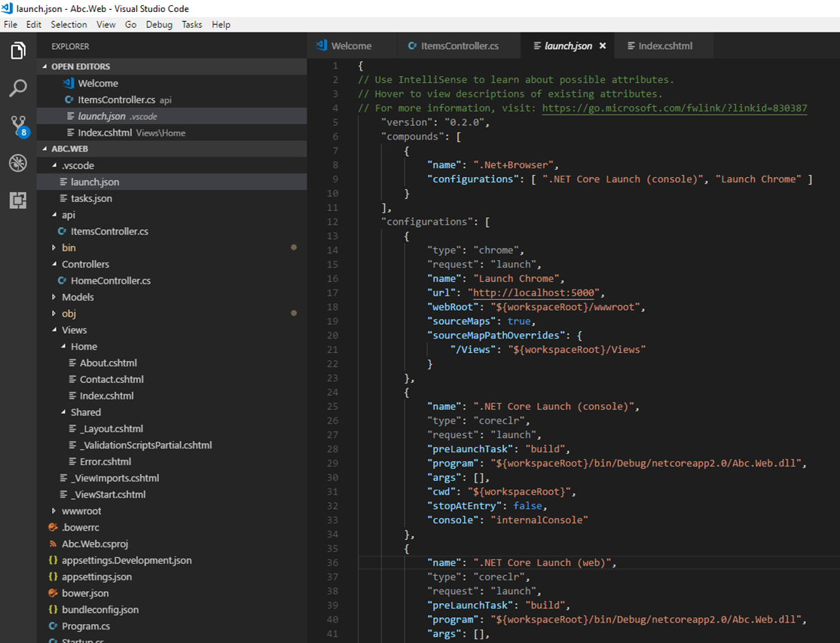Open _ValidationScriptsPartial.cshtml file

[172, 446]
